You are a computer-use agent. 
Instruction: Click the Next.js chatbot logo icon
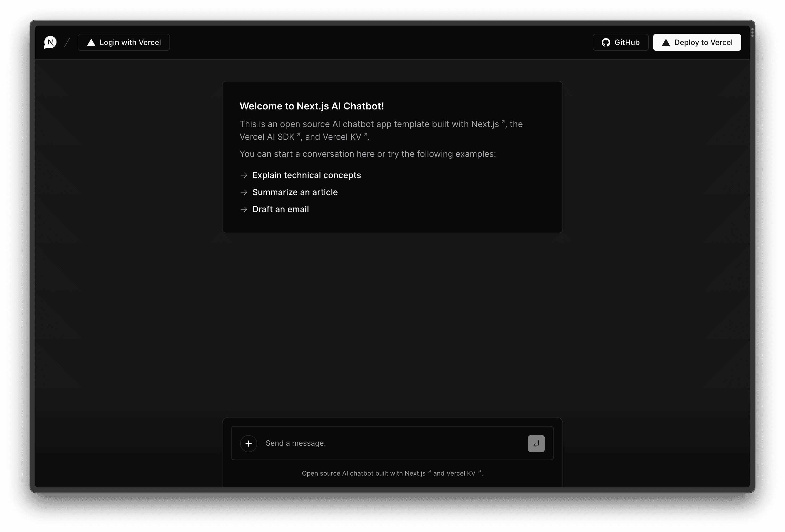[50, 42]
